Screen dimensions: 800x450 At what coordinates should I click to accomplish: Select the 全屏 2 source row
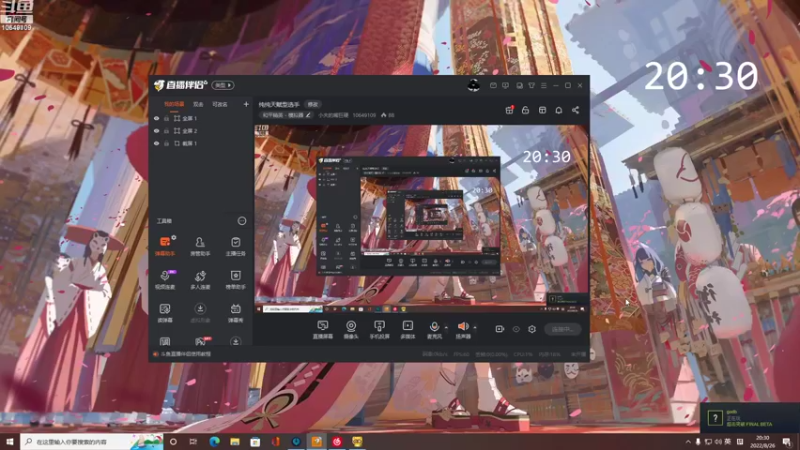pyautogui.click(x=202, y=131)
